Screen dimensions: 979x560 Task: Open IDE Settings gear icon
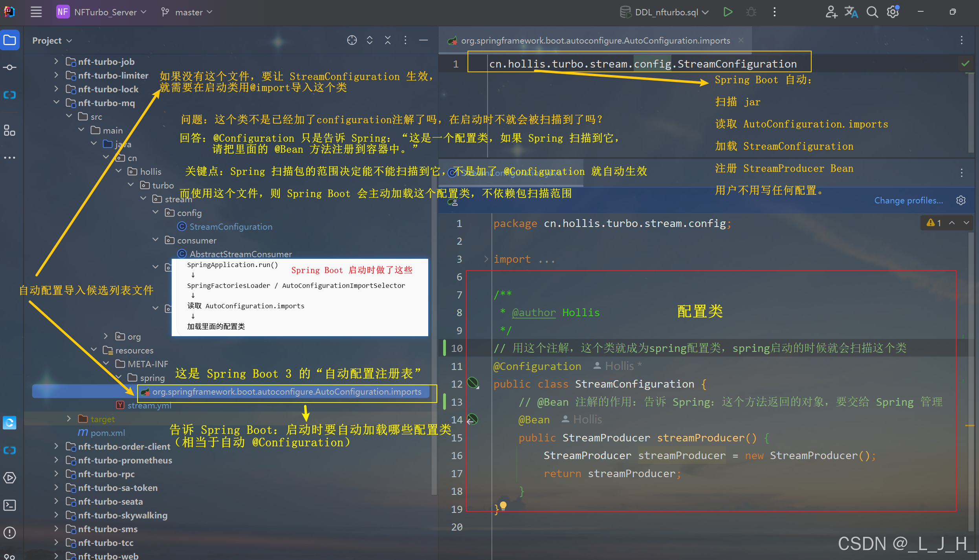[x=893, y=12]
